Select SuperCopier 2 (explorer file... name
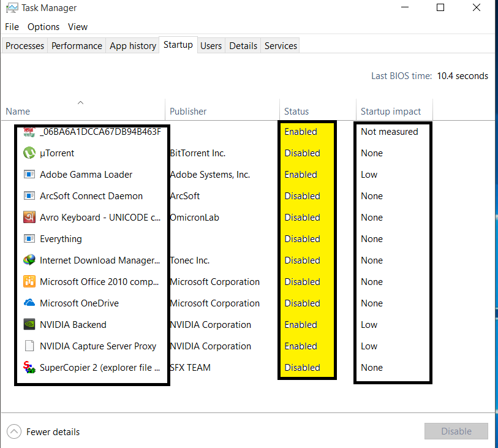 pyautogui.click(x=100, y=368)
